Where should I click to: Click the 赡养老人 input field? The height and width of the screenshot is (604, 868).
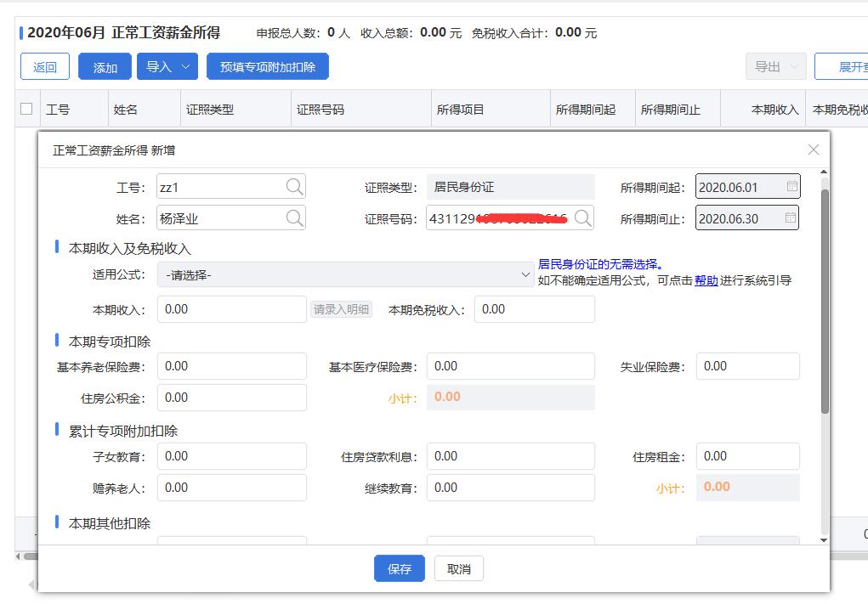click(232, 488)
